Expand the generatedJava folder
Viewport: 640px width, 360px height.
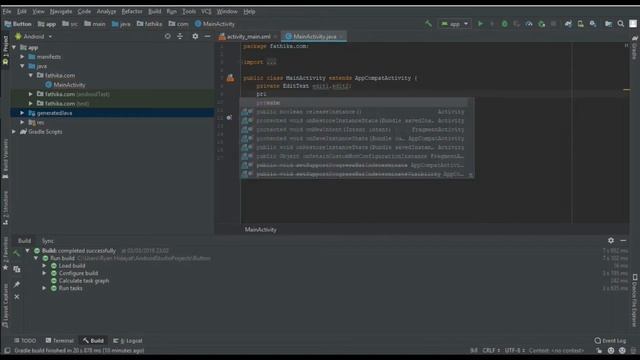click(x=22, y=113)
